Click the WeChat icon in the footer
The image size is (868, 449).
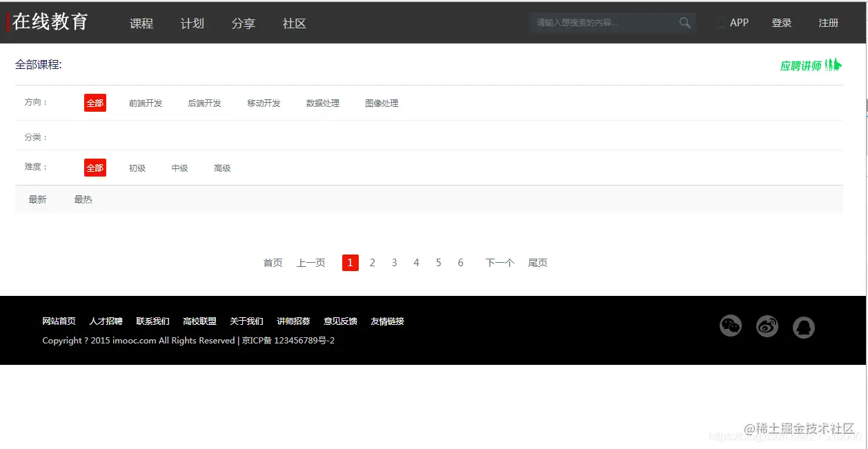(731, 326)
